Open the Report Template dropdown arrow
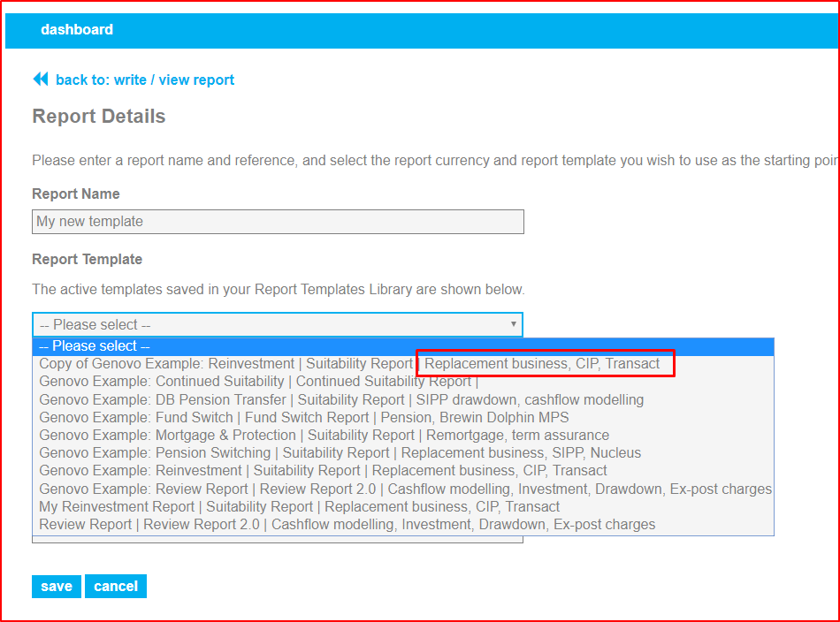The height and width of the screenshot is (622, 840). (513, 324)
